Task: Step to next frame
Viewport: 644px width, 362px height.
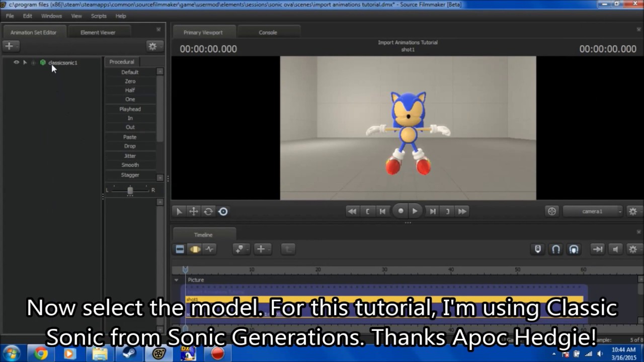Action: coord(433,212)
